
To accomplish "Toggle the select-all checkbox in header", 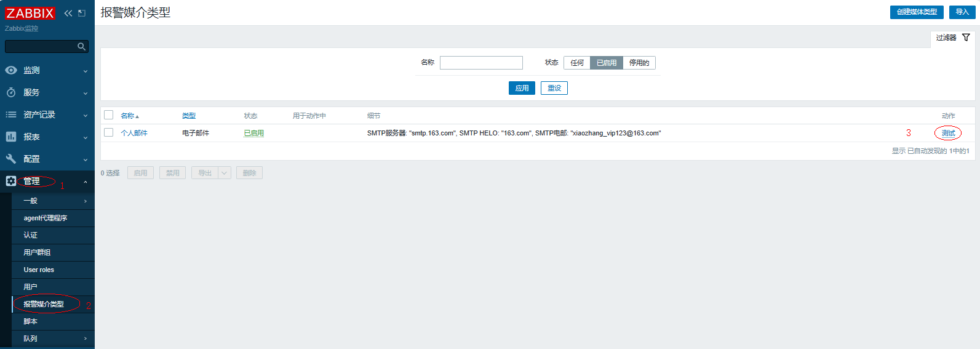I will (x=109, y=115).
